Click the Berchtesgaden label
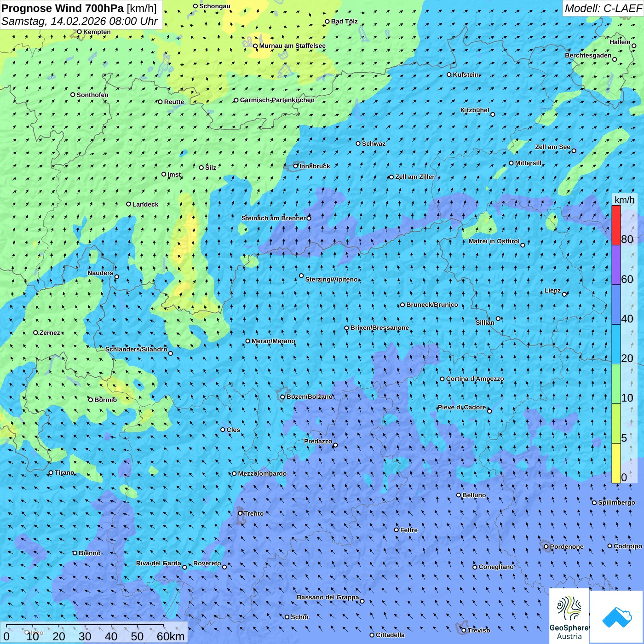Screen dimensions: 644x644 pos(588,55)
